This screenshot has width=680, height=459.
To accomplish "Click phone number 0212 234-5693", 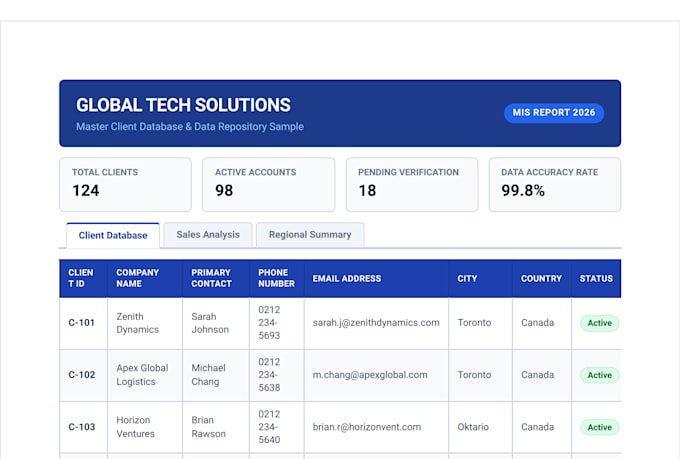I will 269,323.
